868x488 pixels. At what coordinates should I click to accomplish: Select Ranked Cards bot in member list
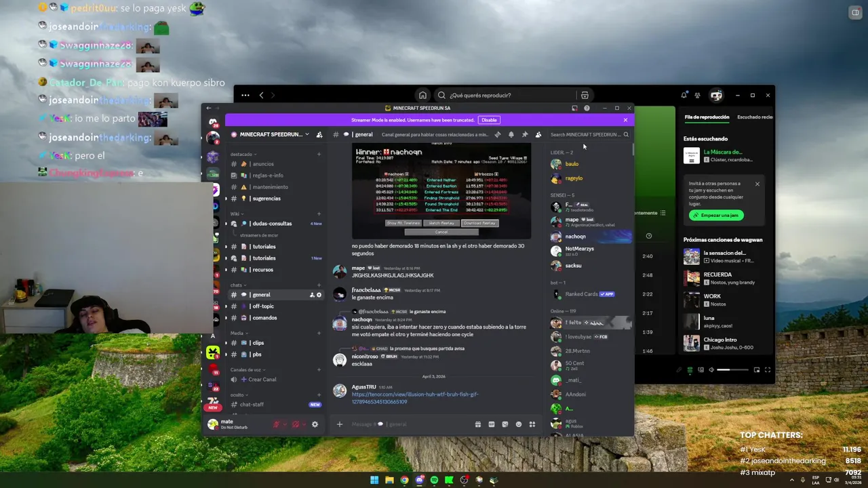pos(590,294)
